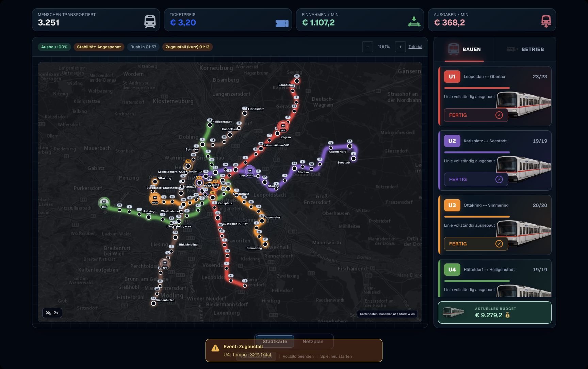588x369 pixels.
Task: Click the U1 red build progress bar
Action: point(477,88)
